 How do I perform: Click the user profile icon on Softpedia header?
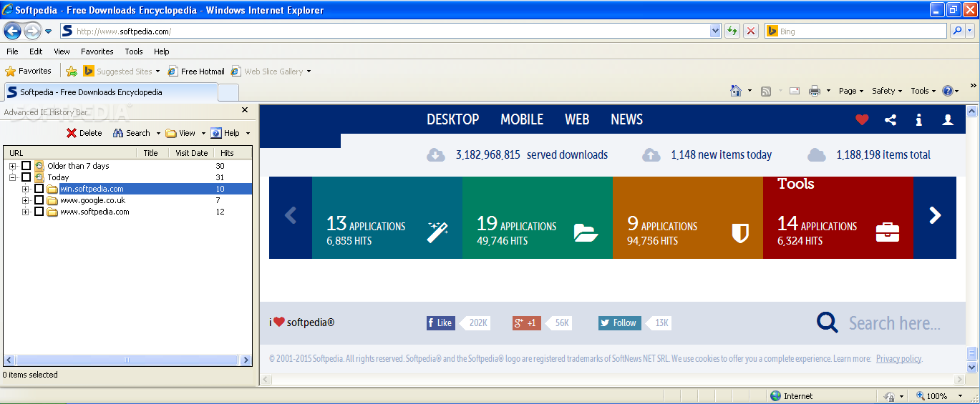click(948, 120)
